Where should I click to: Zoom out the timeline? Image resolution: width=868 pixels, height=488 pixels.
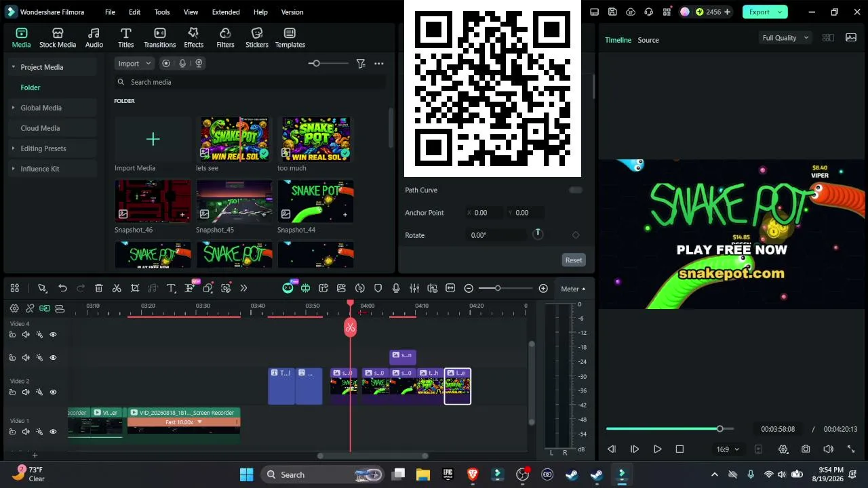pyautogui.click(x=469, y=289)
